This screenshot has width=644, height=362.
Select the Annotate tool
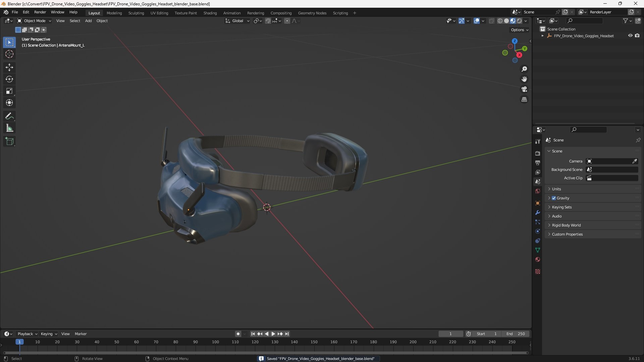point(9,116)
